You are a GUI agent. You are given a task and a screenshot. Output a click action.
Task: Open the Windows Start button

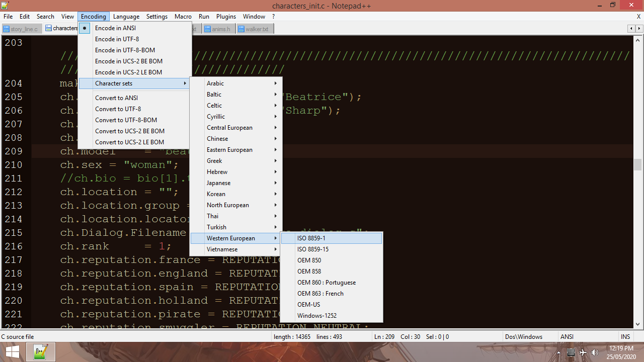pyautogui.click(x=12, y=352)
